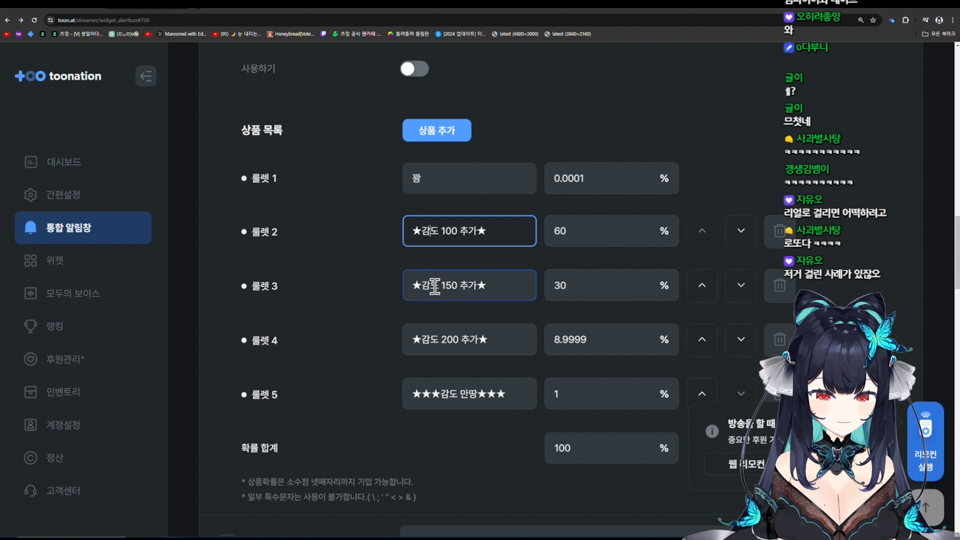Bookmark this page with the star icon
This screenshot has height=540, width=960.
(x=873, y=20)
